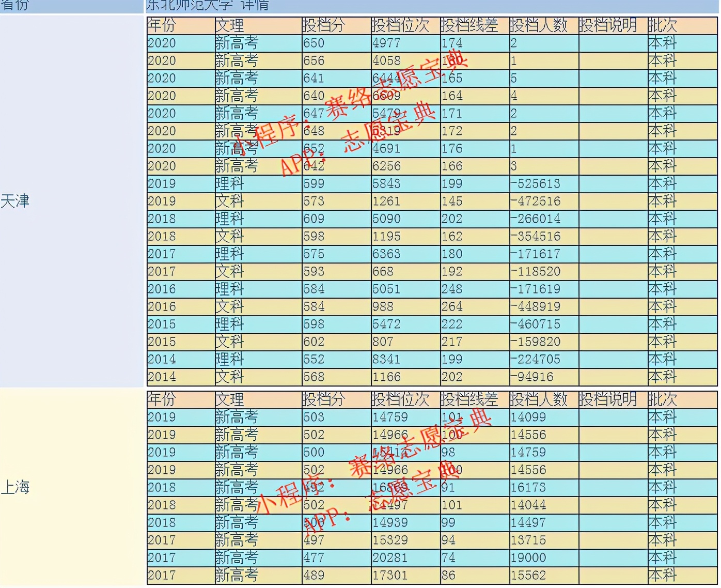Screen dimensions: 721x588
Task: Click the line difference cell 164
Action: point(475,96)
